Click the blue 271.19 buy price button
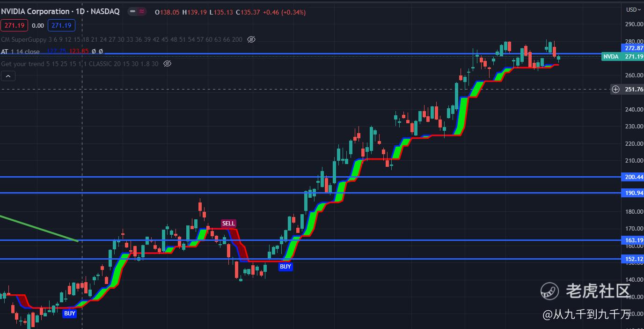Image resolution: width=644 pixels, height=329 pixels. [x=61, y=26]
